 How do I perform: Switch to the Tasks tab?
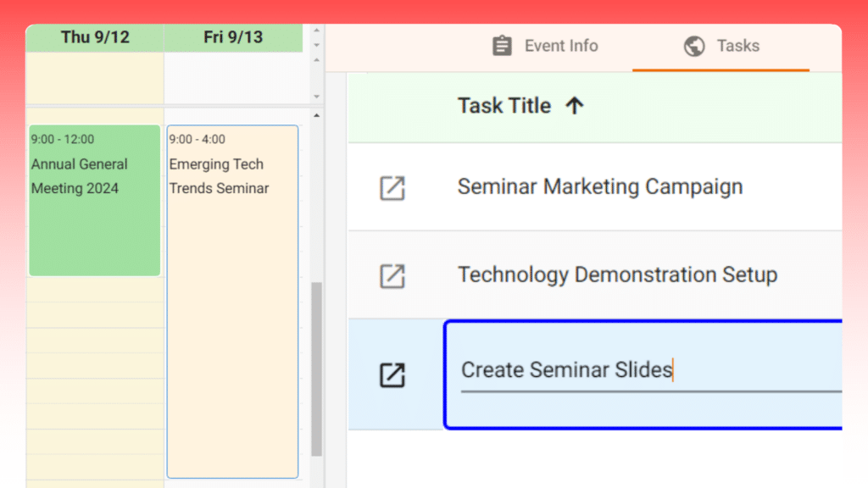coord(721,46)
